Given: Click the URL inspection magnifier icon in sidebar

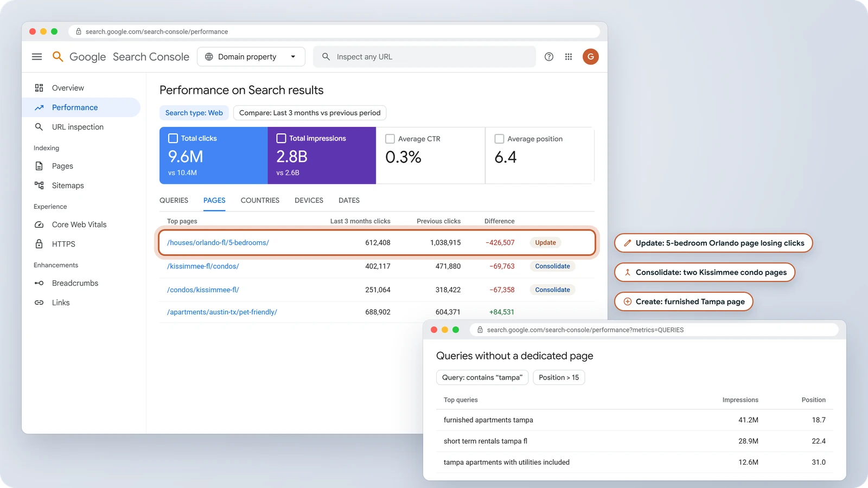Looking at the screenshot, I should coord(39,127).
